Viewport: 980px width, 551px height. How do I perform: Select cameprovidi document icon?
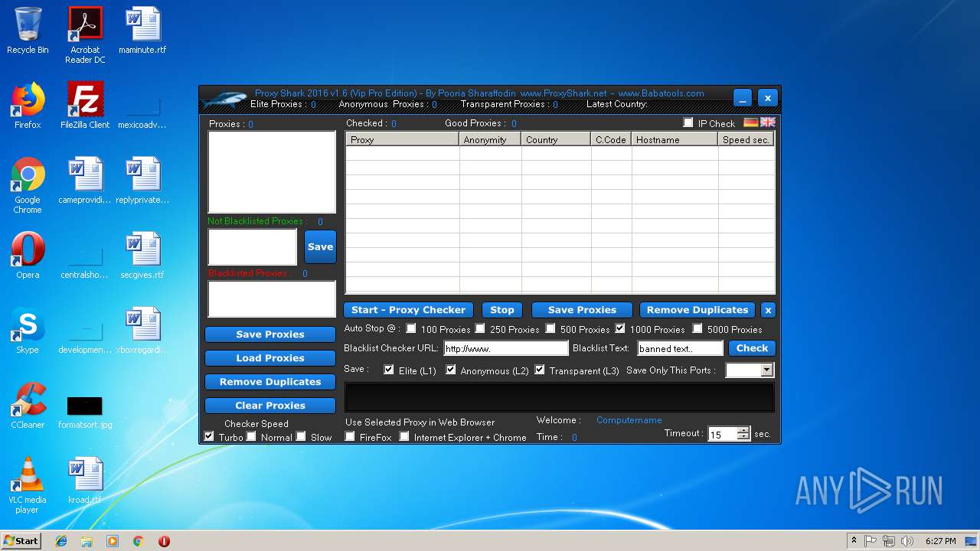[85, 181]
